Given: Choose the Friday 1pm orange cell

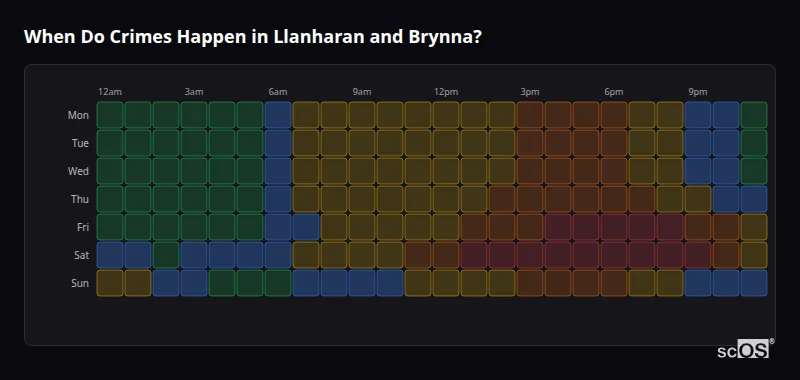Looking at the screenshot, I should [473, 227].
